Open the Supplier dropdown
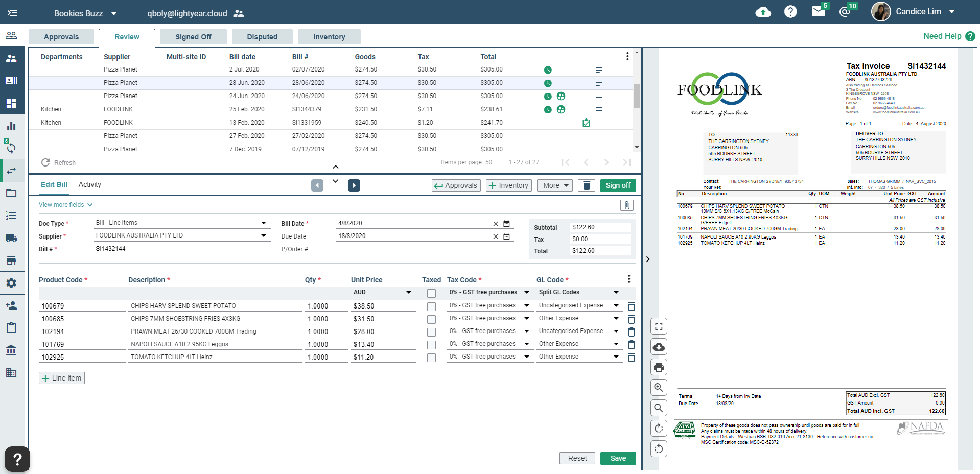Screen dimensions: 980x474 click(181, 235)
